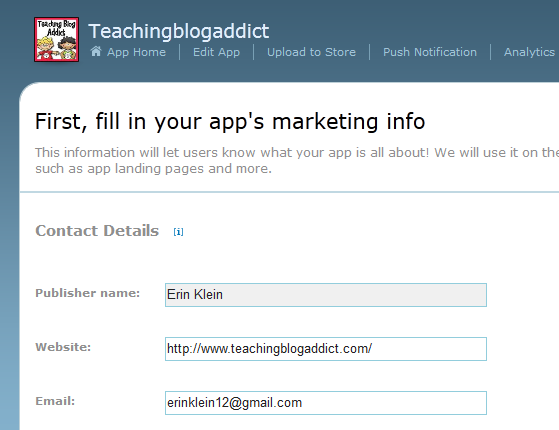Click the Email field label
Screen dimensions: 559x430
55,401
